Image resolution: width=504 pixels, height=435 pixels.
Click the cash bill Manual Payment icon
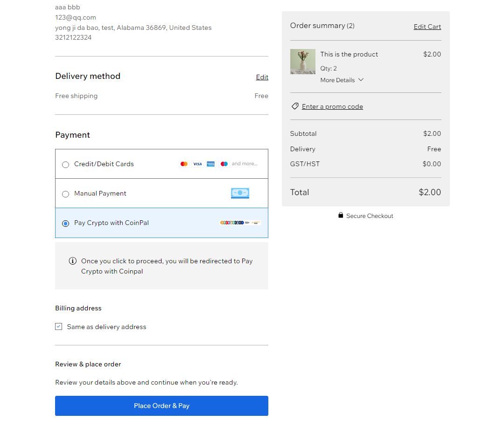(x=240, y=193)
